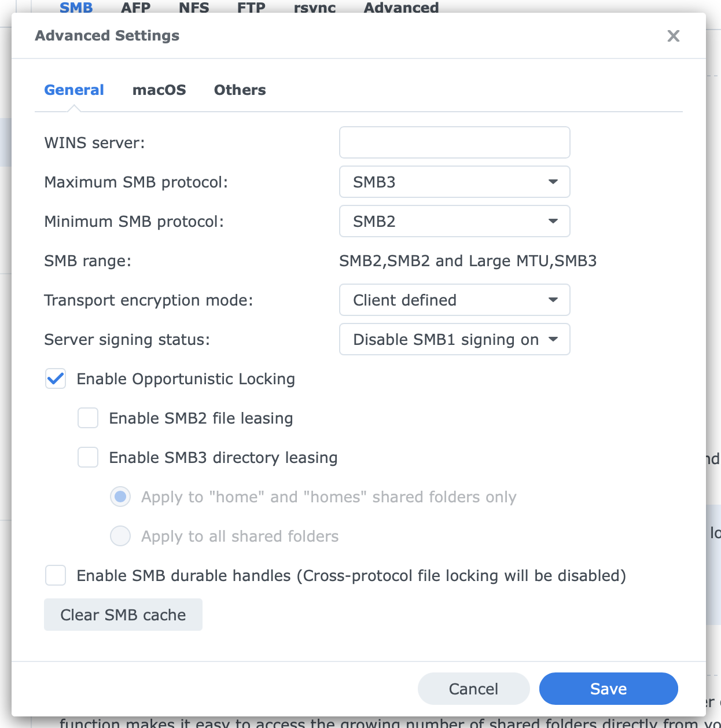Open the macOS tab
The width and height of the screenshot is (721, 728).
coord(159,90)
